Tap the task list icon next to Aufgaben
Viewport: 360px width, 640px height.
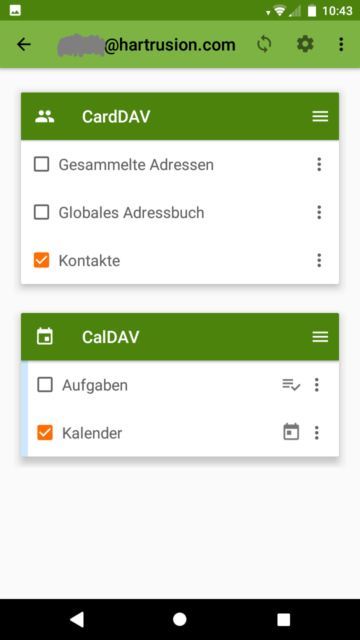coord(291,385)
